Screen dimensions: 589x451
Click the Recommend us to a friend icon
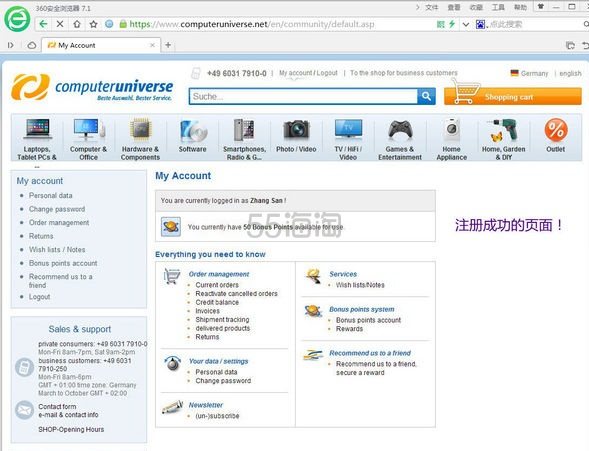click(x=313, y=355)
